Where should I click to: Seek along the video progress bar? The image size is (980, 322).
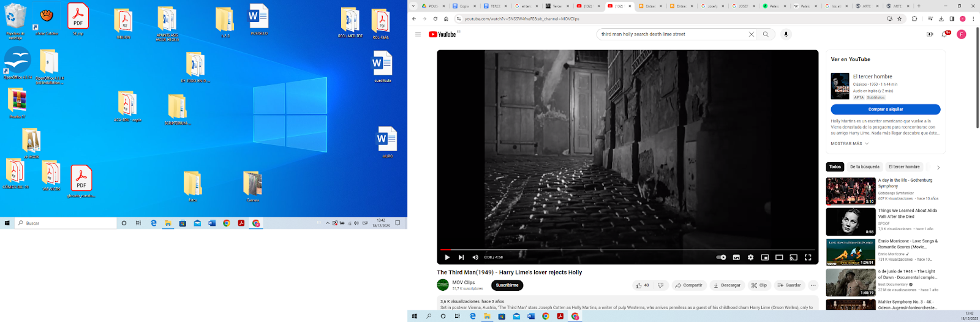click(627, 250)
